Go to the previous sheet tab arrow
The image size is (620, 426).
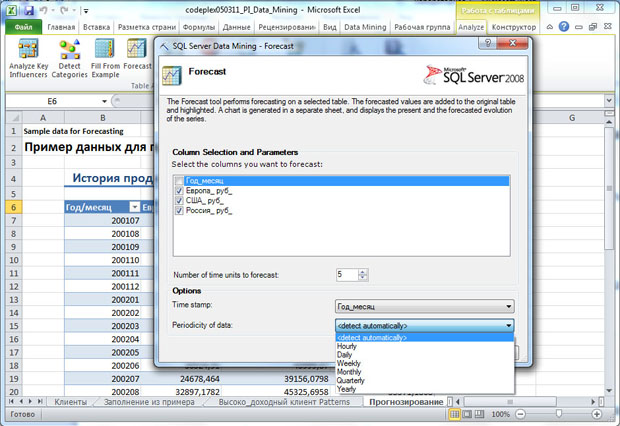pos(21,401)
